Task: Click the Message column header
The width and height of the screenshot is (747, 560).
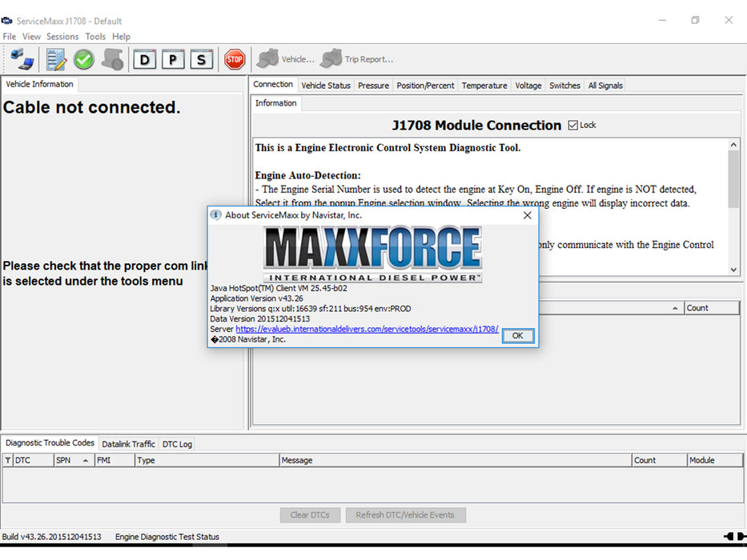Action: [x=455, y=461]
